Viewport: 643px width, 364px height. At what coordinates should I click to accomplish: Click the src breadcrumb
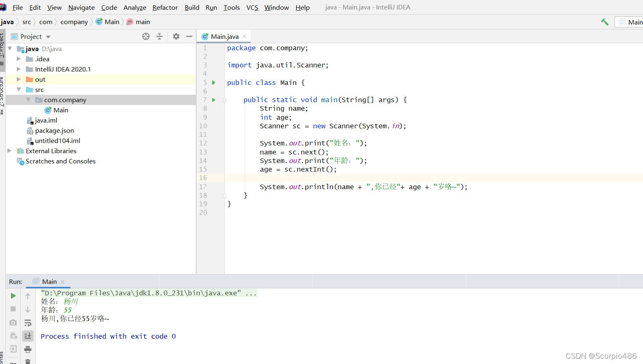(27, 22)
